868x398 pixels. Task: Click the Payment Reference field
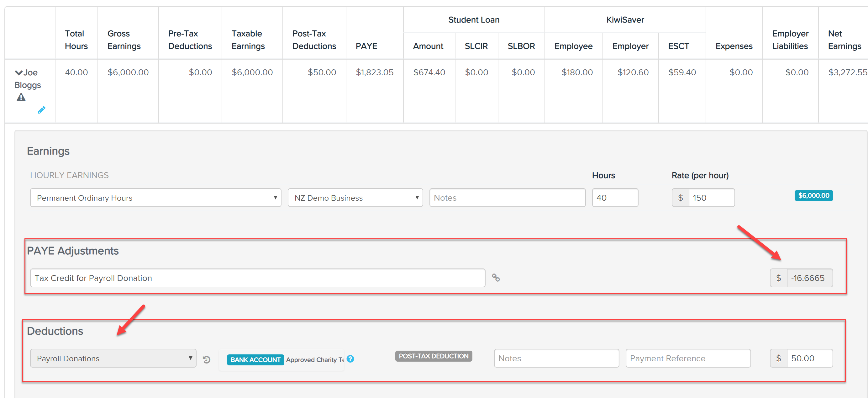click(x=688, y=358)
